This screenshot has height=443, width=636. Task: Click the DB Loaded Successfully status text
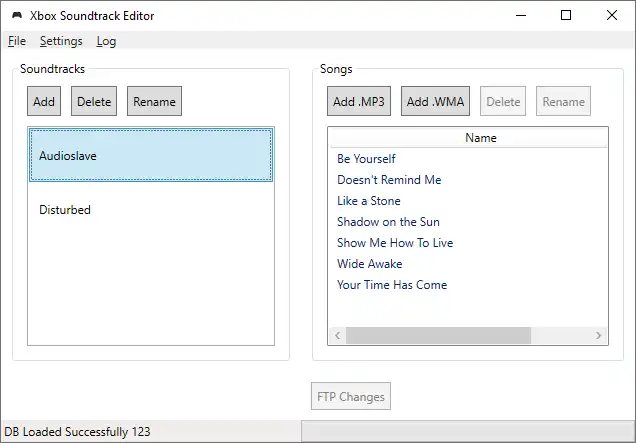[77, 432]
